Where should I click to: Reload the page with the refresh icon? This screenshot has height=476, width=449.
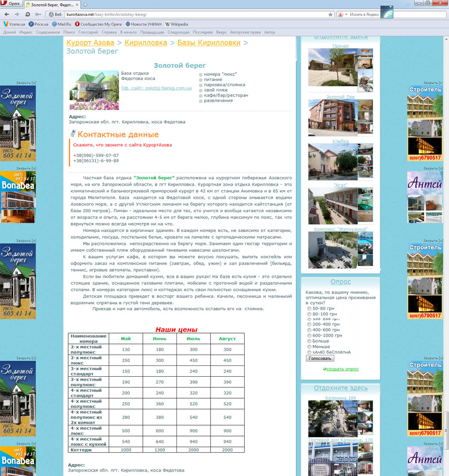coord(28,14)
